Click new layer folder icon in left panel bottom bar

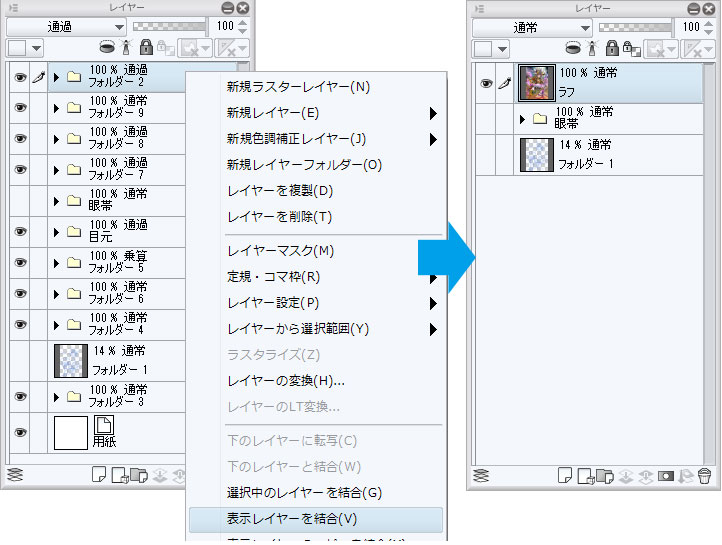tap(139, 475)
